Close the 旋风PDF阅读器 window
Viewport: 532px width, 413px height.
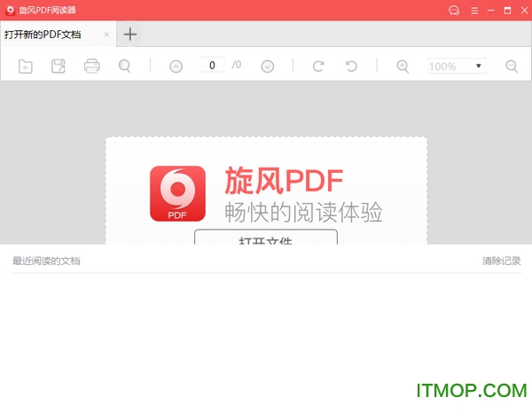click(524, 11)
